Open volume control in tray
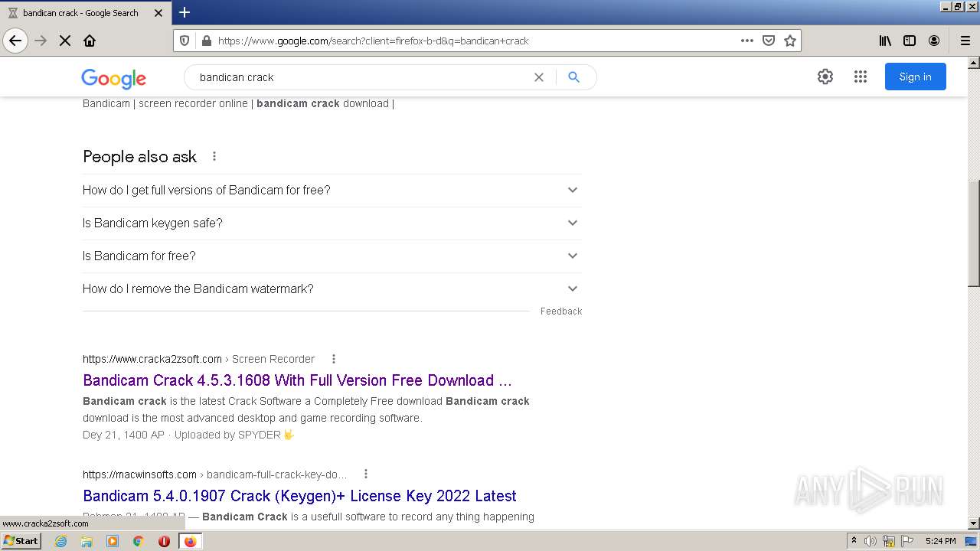This screenshot has width=980, height=551. tap(871, 541)
